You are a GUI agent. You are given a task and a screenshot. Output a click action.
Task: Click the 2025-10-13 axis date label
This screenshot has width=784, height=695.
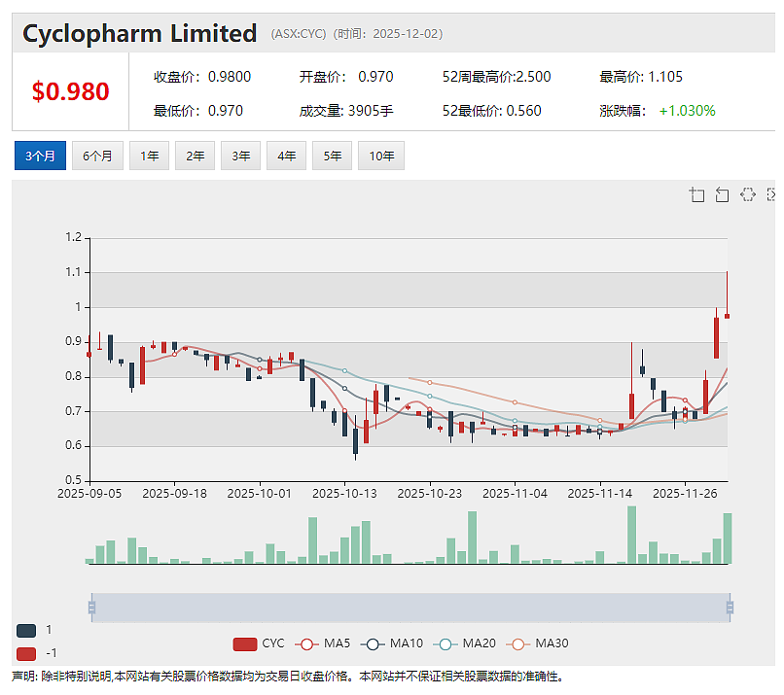344,494
